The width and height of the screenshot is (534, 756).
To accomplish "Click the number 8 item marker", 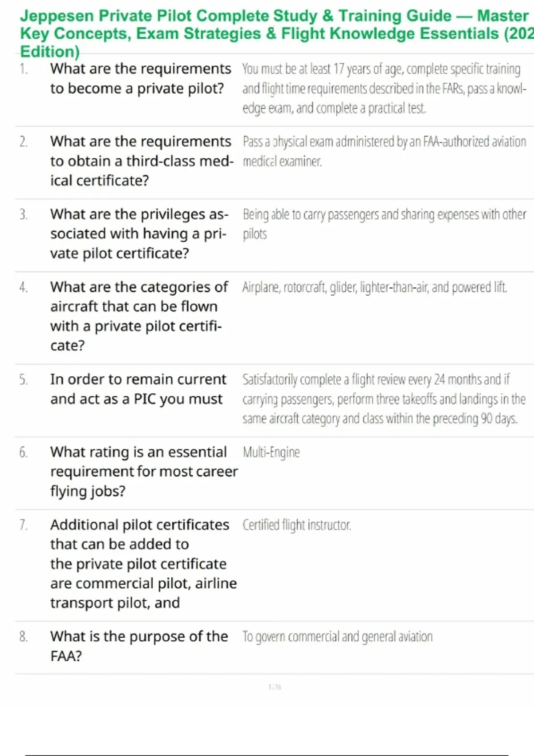I will [23, 637].
